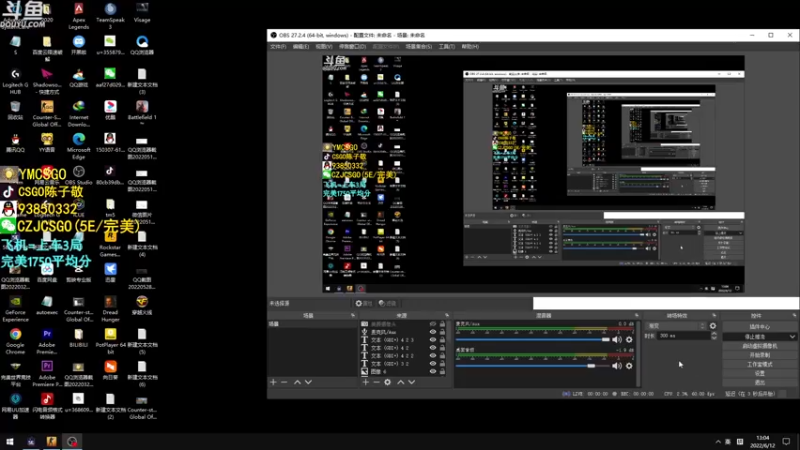Click 退出 button in Controls

point(760,382)
